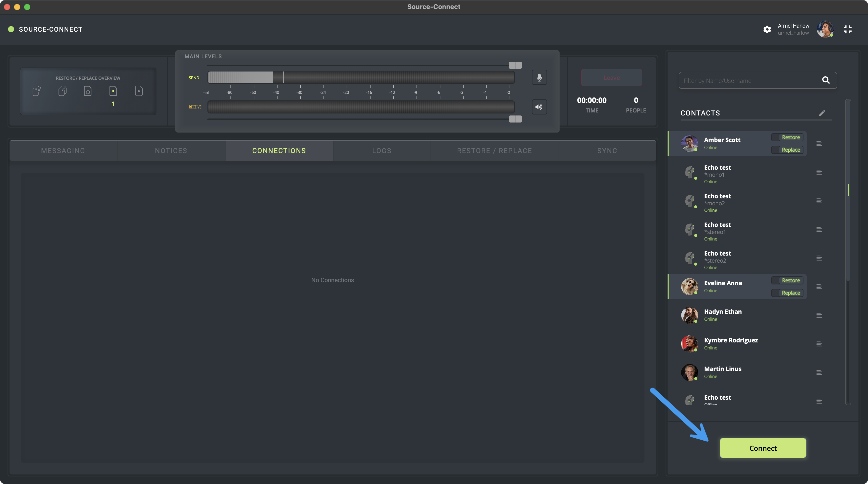
Task: Switch to the Messaging tab
Action: pyautogui.click(x=63, y=151)
